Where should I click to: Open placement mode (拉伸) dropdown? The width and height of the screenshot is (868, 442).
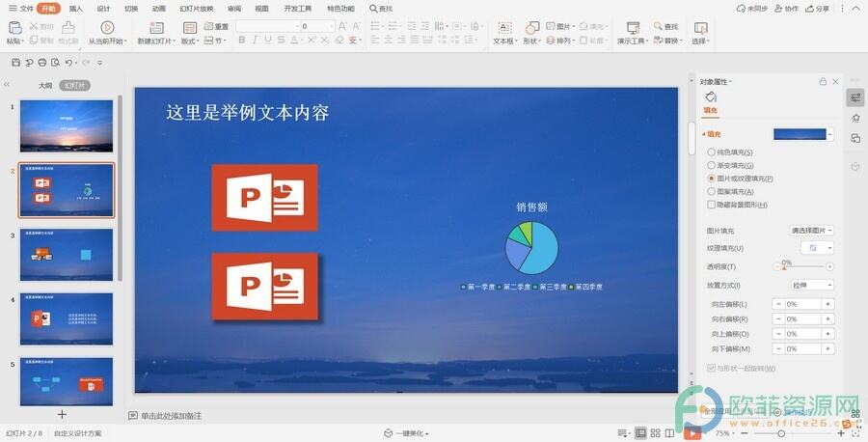tap(812, 285)
